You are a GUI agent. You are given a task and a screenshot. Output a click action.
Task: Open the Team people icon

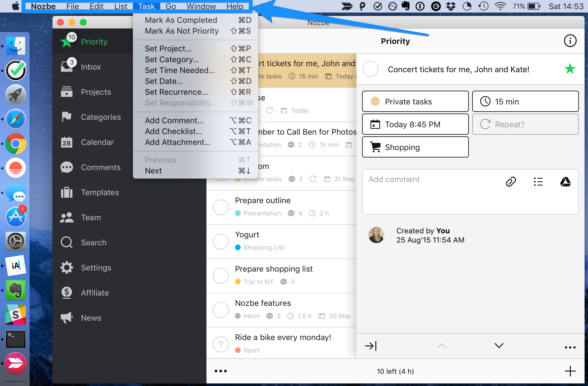click(67, 217)
